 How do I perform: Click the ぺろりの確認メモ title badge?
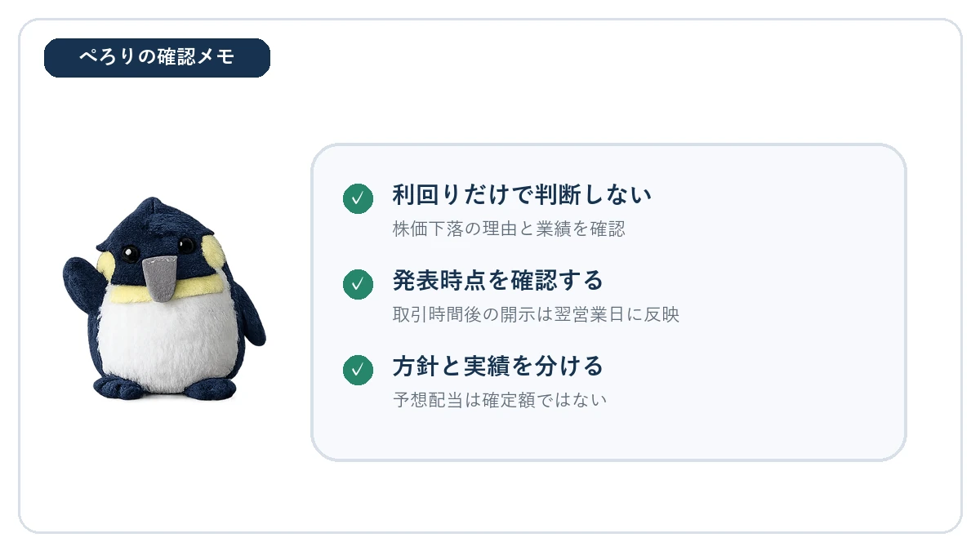(157, 58)
